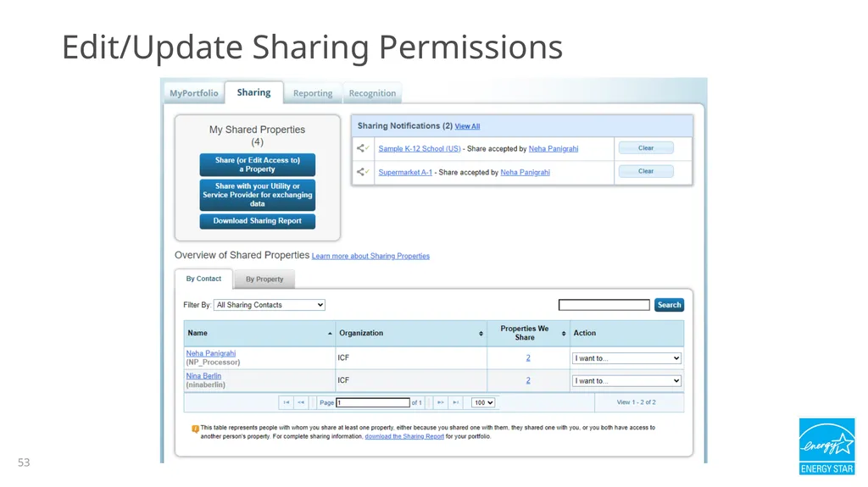Click slide number 53

[x=24, y=462]
